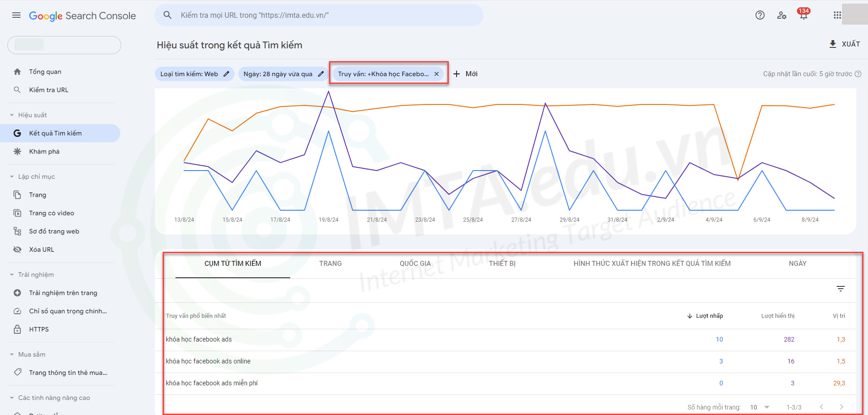The width and height of the screenshot is (868, 415).
Task: Open the Google apps grid
Action: (837, 15)
